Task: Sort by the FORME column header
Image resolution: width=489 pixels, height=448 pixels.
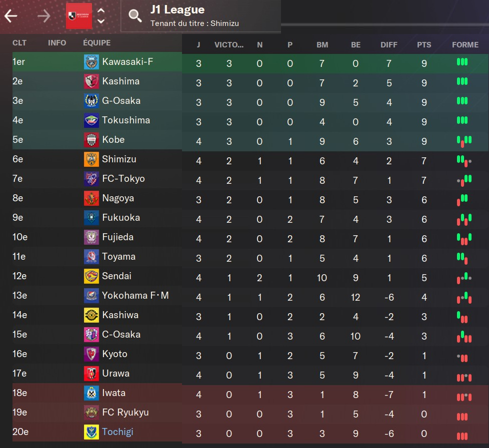Action: (x=465, y=45)
